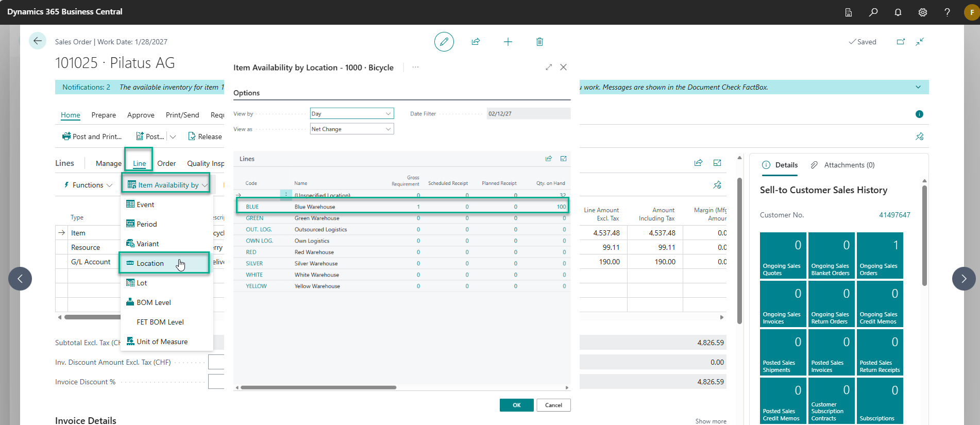Click the plus new document icon
Screen dimensions: 980x425
tap(508, 42)
